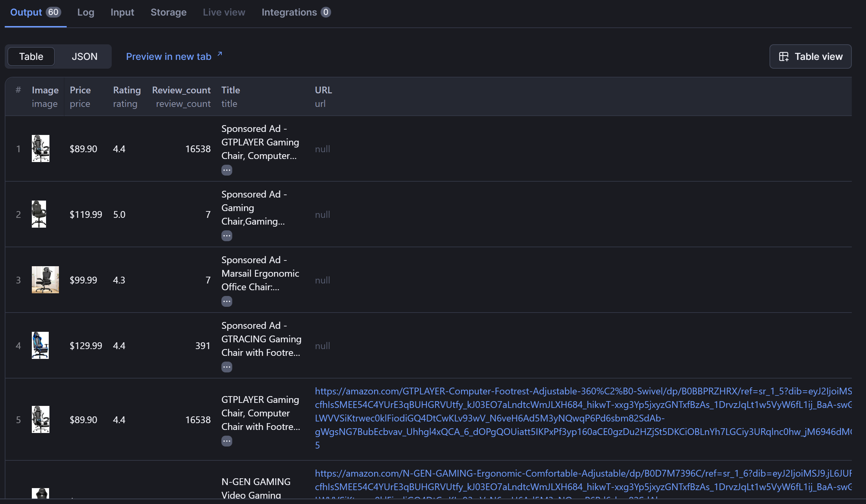Switch to the Log tab
Screen dimensions: 866x504
tap(86, 13)
